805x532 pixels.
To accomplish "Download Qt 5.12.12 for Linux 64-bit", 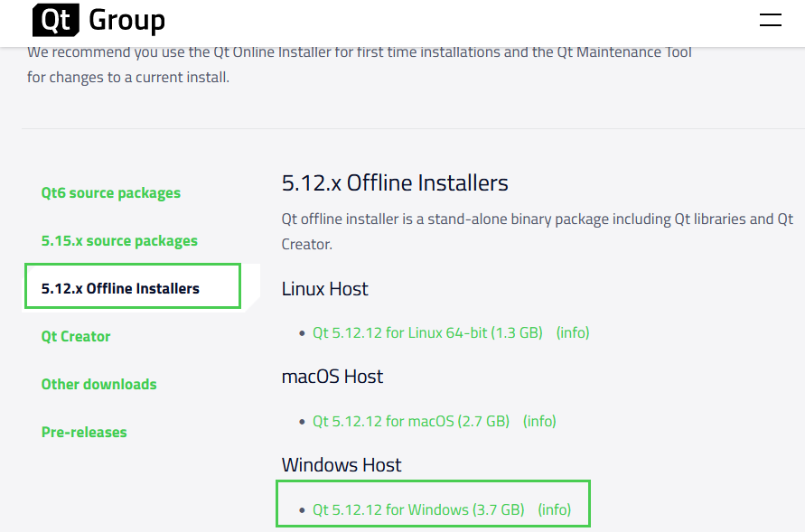I will (427, 333).
